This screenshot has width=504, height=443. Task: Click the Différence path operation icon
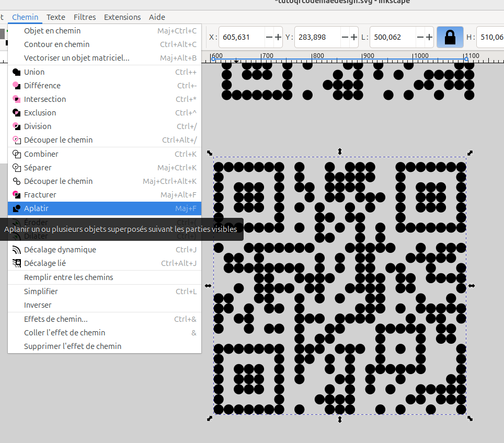16,86
